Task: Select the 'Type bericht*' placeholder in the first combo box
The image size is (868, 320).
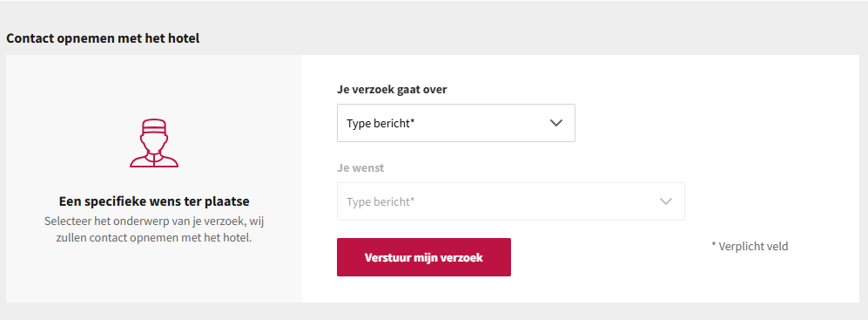Action: (x=380, y=124)
